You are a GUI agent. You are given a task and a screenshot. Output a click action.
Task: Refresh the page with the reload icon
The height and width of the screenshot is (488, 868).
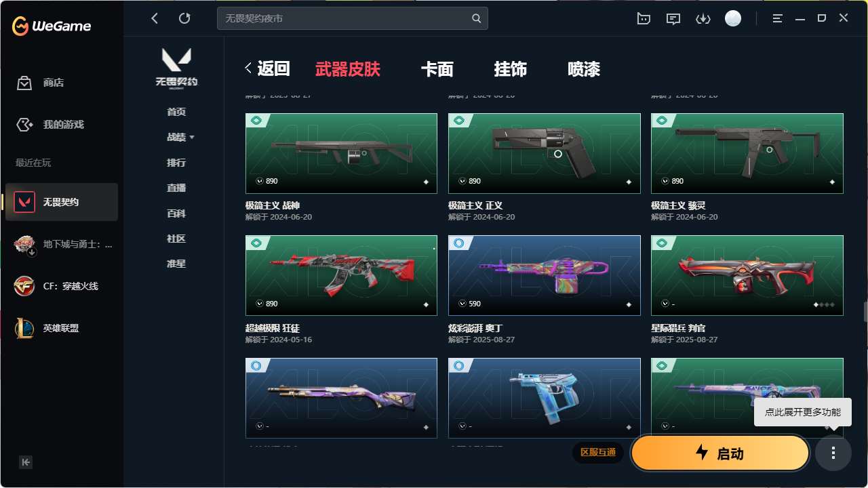184,18
